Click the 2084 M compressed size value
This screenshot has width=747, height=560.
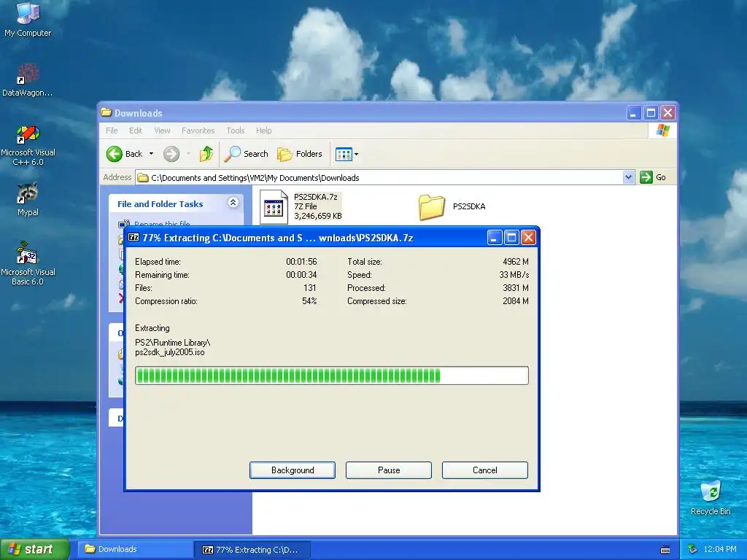pos(516,301)
